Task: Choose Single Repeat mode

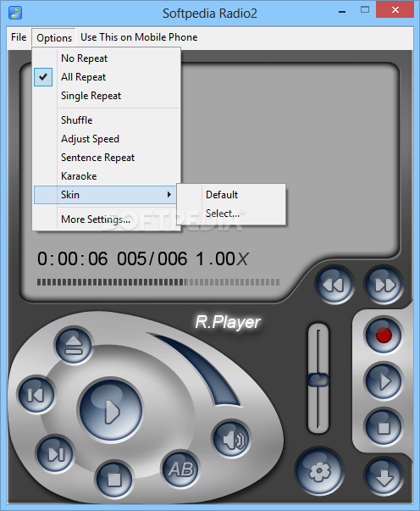Action: point(107,96)
